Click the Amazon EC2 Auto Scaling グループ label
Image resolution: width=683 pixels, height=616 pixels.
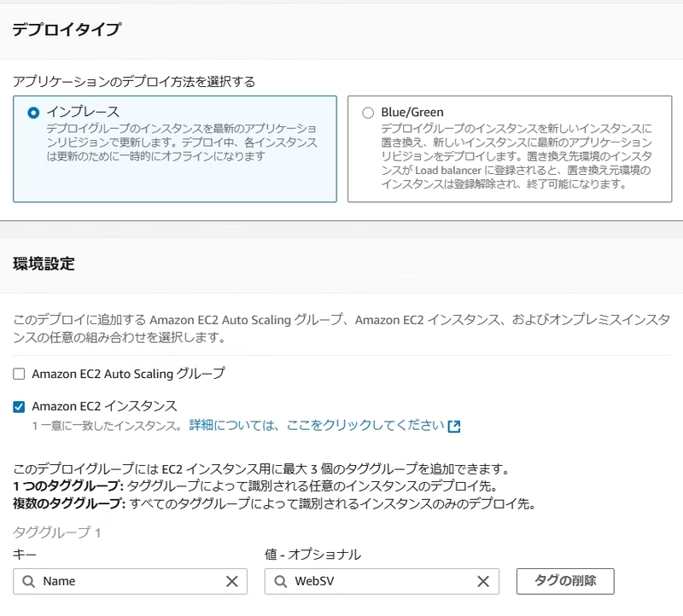[128, 374]
